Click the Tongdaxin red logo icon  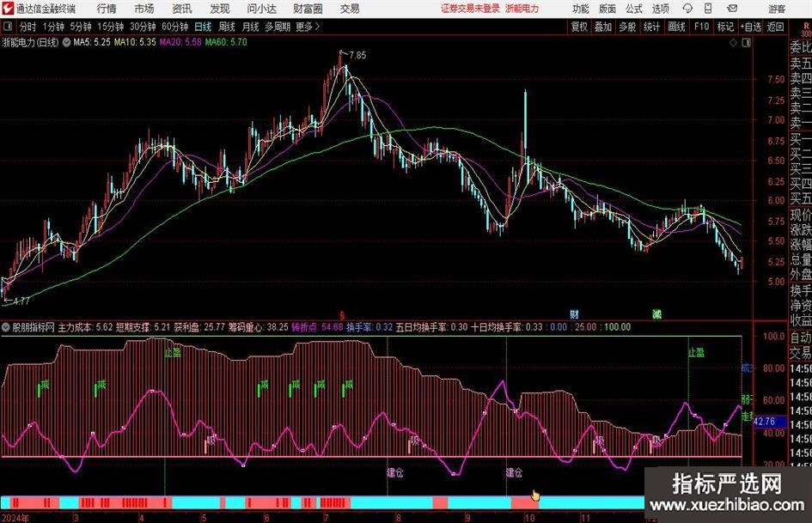click(x=8, y=9)
